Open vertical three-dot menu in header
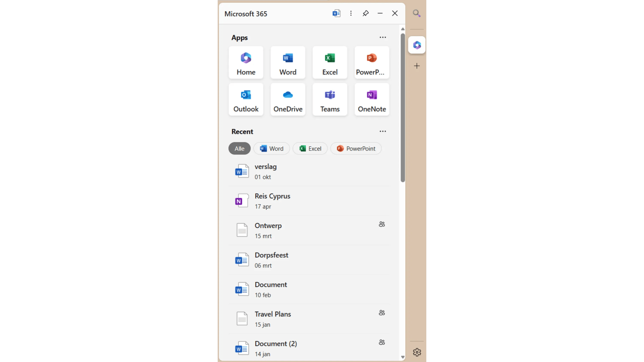 point(351,13)
